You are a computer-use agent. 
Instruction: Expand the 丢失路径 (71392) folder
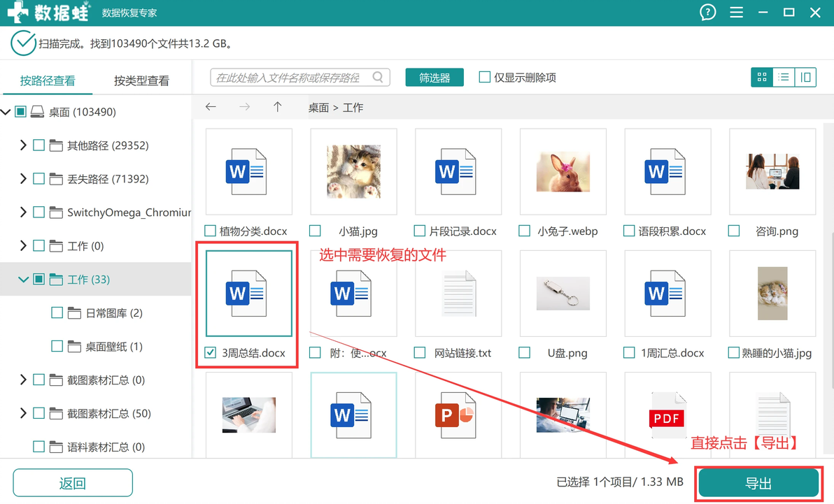(23, 179)
